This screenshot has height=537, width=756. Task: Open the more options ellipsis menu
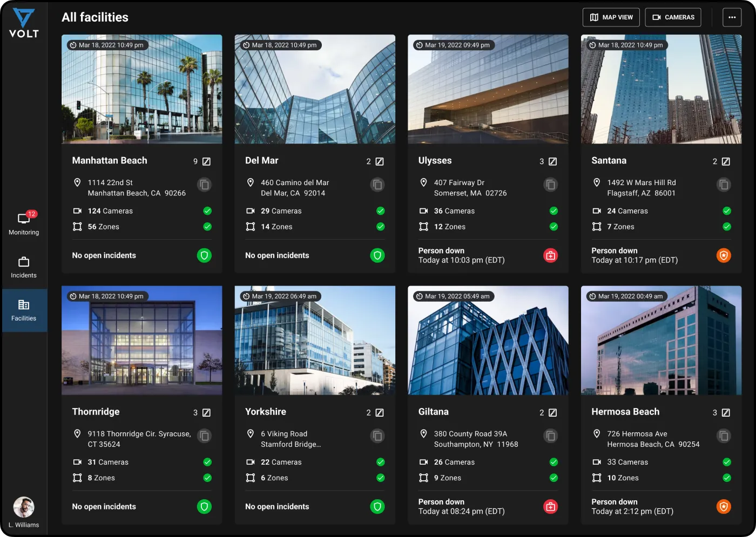click(732, 17)
